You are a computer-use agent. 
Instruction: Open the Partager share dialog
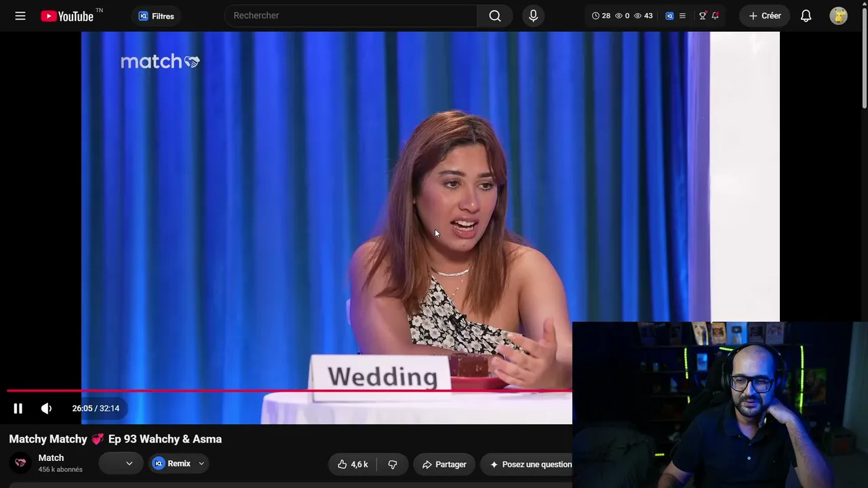click(x=443, y=464)
